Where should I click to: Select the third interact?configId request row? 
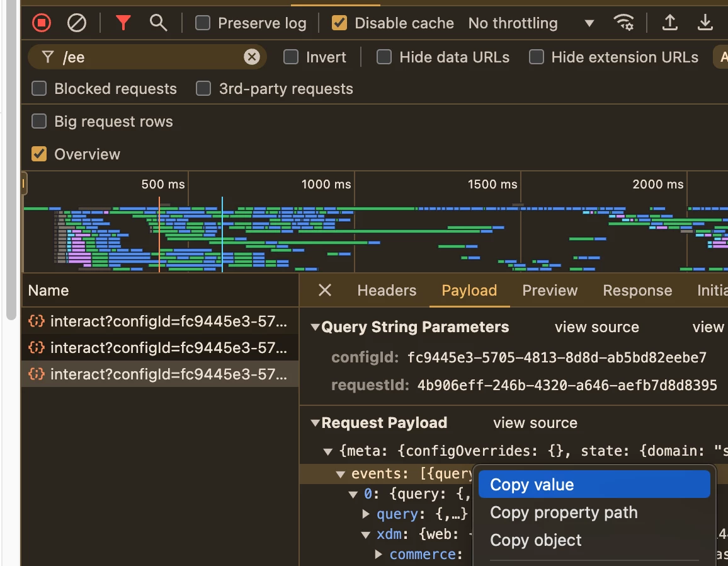pyautogui.click(x=160, y=374)
